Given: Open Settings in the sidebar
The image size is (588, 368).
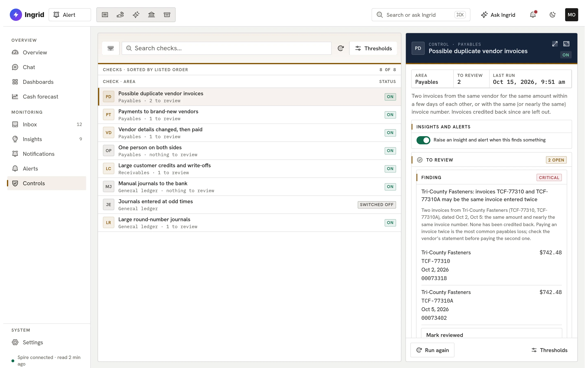Looking at the screenshot, I should (47, 342).
